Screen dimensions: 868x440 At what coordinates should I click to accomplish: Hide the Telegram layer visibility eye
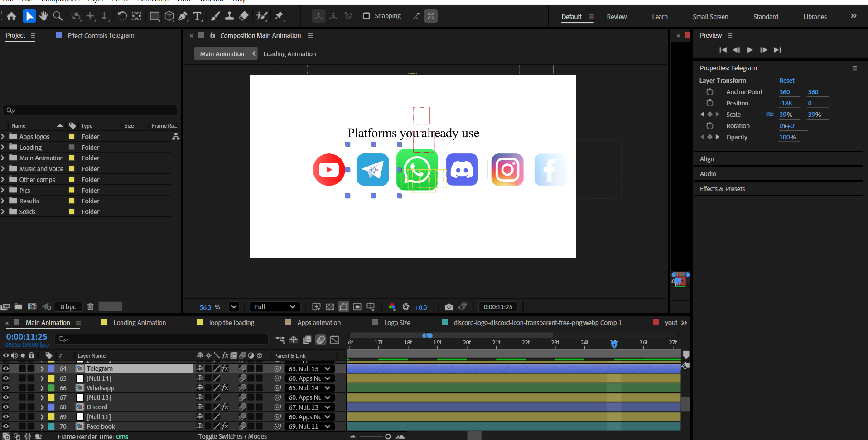click(x=6, y=368)
